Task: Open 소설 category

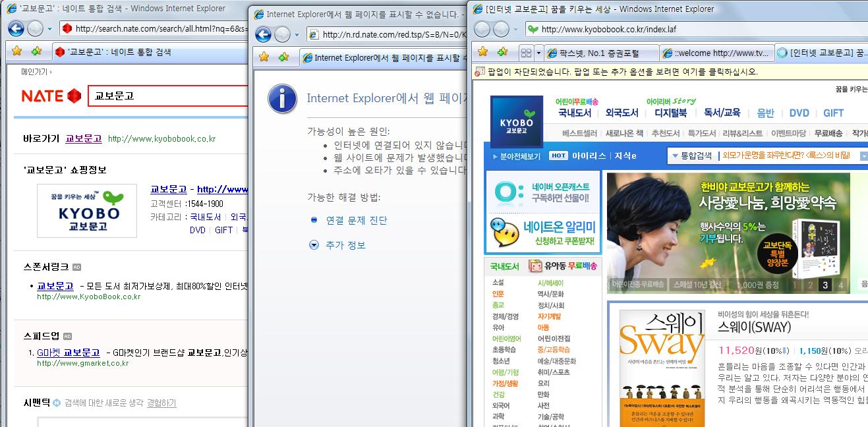Action: (x=498, y=283)
